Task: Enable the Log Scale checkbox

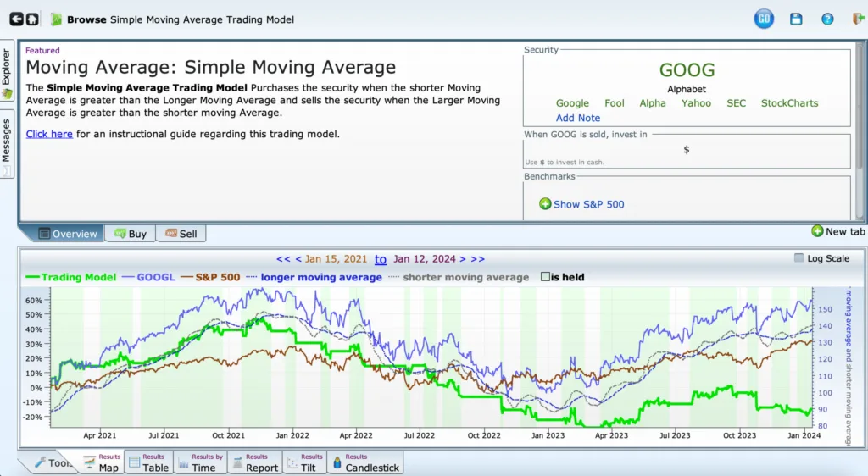Action: (798, 259)
